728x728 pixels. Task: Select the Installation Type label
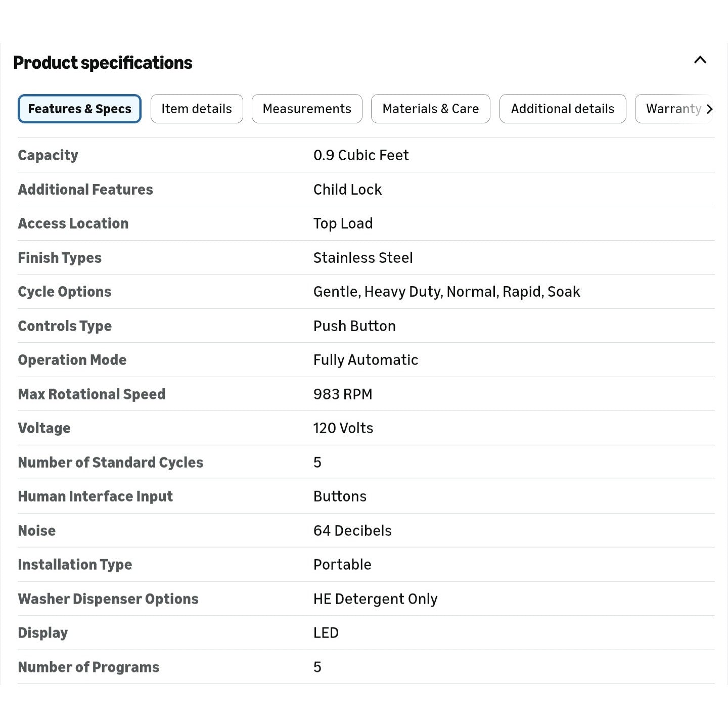[75, 565]
